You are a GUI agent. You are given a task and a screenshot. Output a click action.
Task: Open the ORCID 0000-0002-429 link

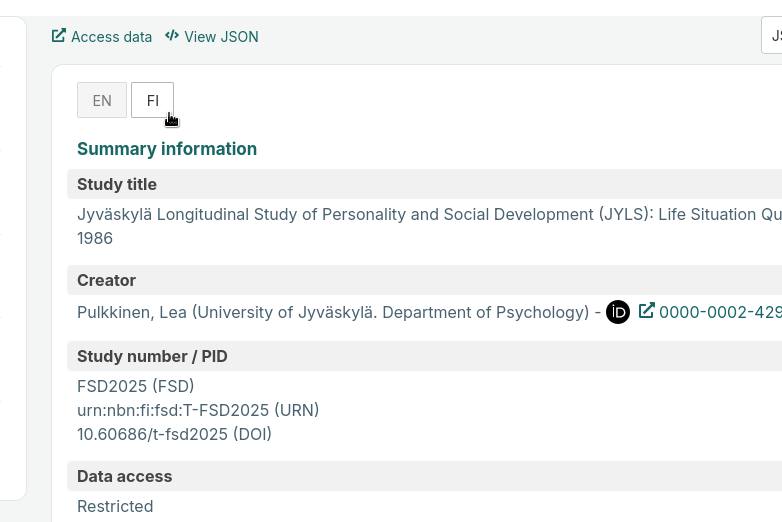[720, 312]
